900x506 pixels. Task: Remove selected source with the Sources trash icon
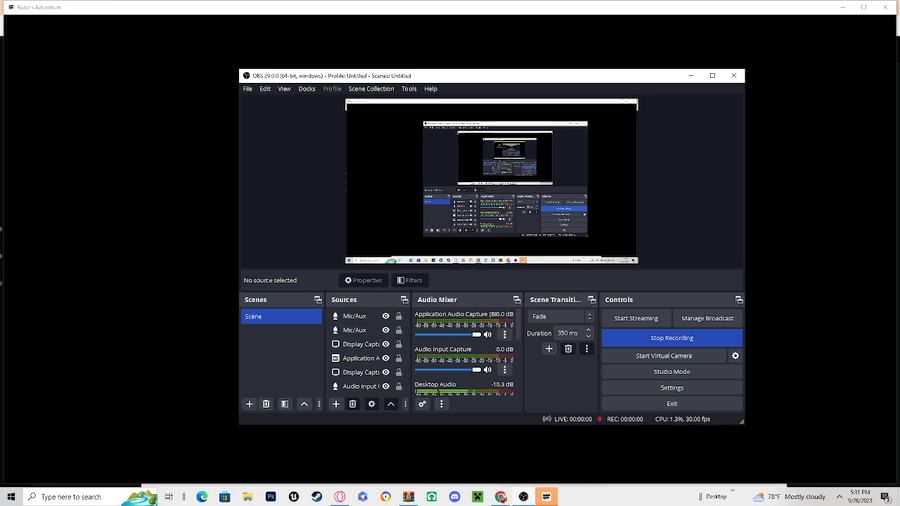(352, 404)
